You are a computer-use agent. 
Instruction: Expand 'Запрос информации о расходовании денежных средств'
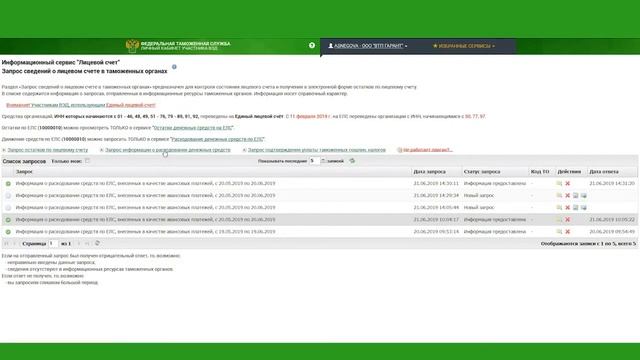pos(168,150)
